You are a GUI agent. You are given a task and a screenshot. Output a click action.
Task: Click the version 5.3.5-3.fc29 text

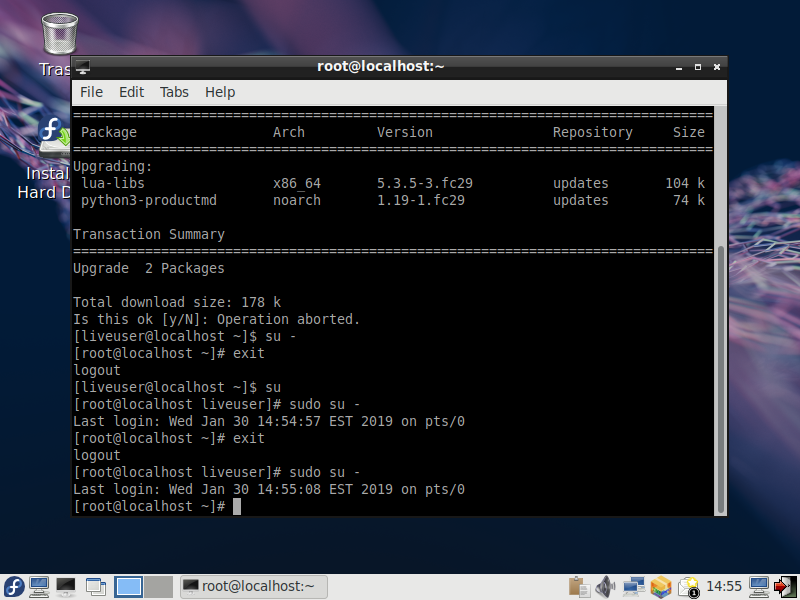pyautogui.click(x=424, y=183)
